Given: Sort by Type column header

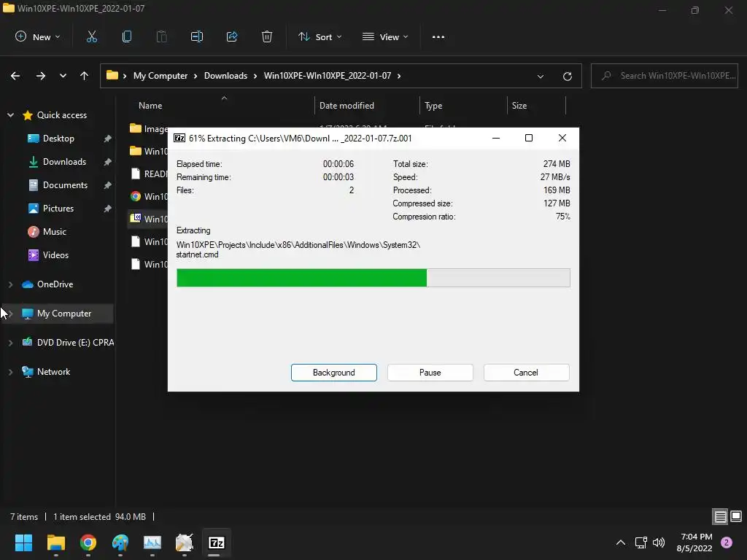Looking at the screenshot, I should (x=433, y=106).
